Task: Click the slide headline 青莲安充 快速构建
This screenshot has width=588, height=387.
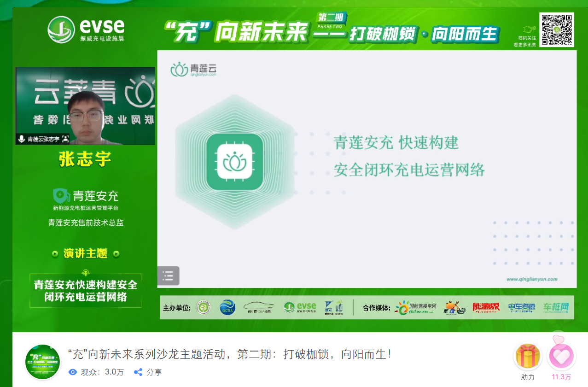Action: pos(396,143)
